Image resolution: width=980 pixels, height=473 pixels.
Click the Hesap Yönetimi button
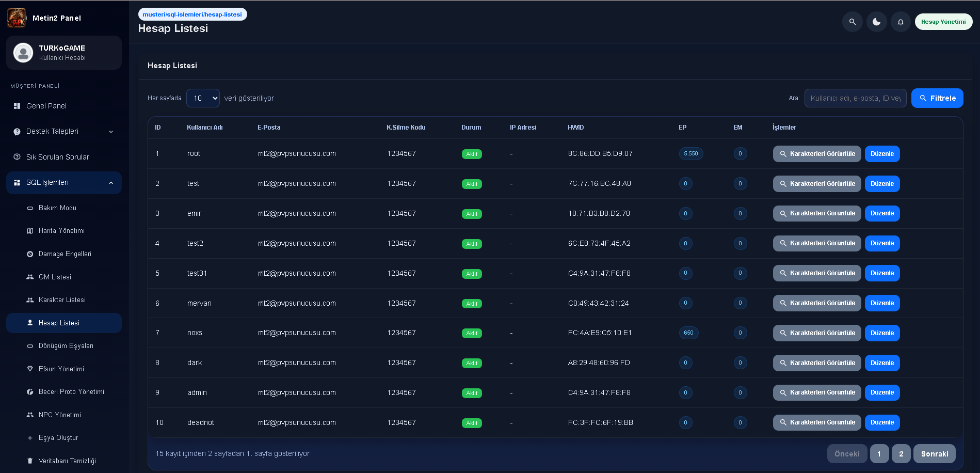(x=943, y=22)
